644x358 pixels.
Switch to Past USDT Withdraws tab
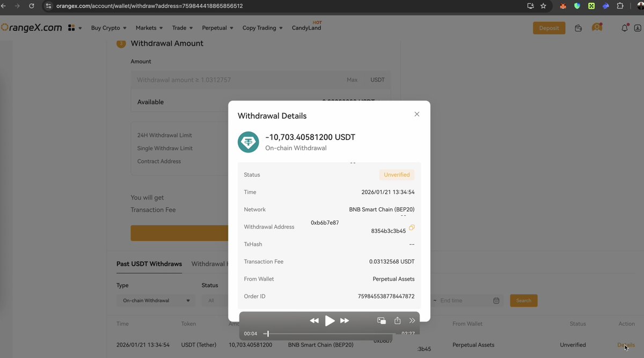tap(149, 264)
